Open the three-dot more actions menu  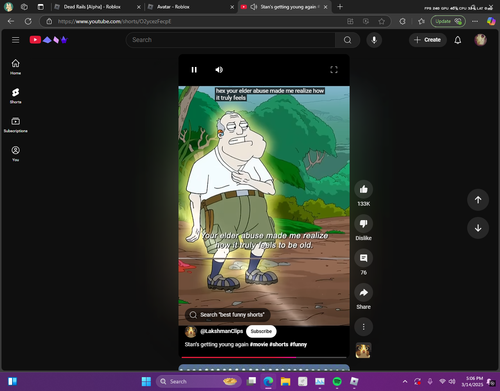tap(363, 327)
